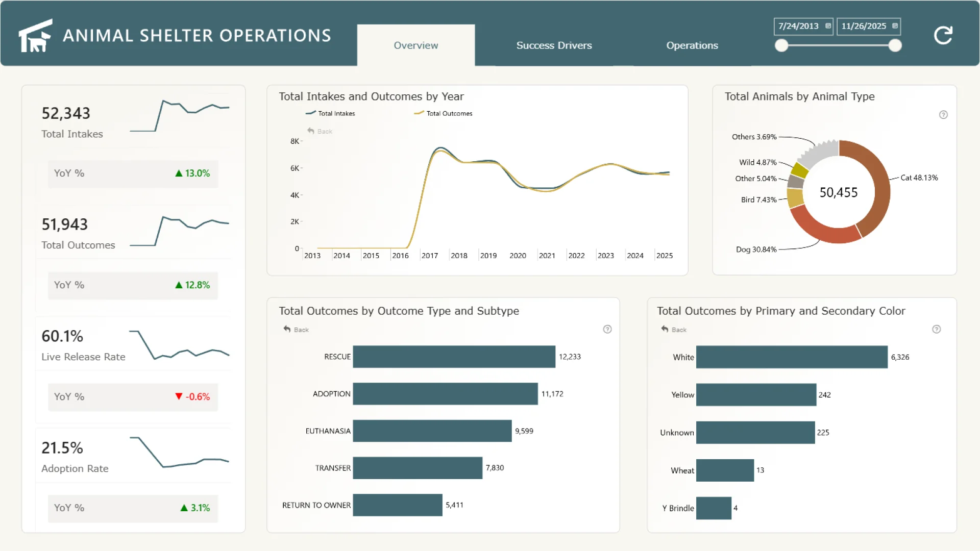Click the right handle of date slider
Screen dimensions: 980x551
click(x=895, y=45)
